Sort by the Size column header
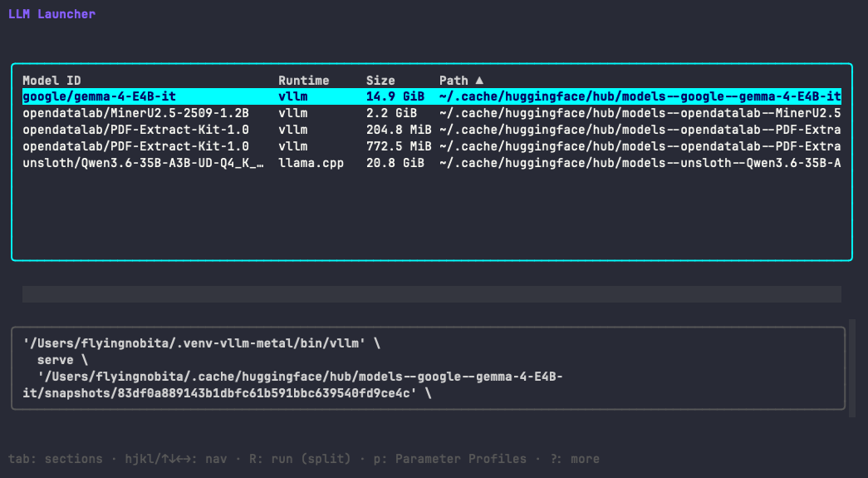The image size is (868, 478). 380,81
